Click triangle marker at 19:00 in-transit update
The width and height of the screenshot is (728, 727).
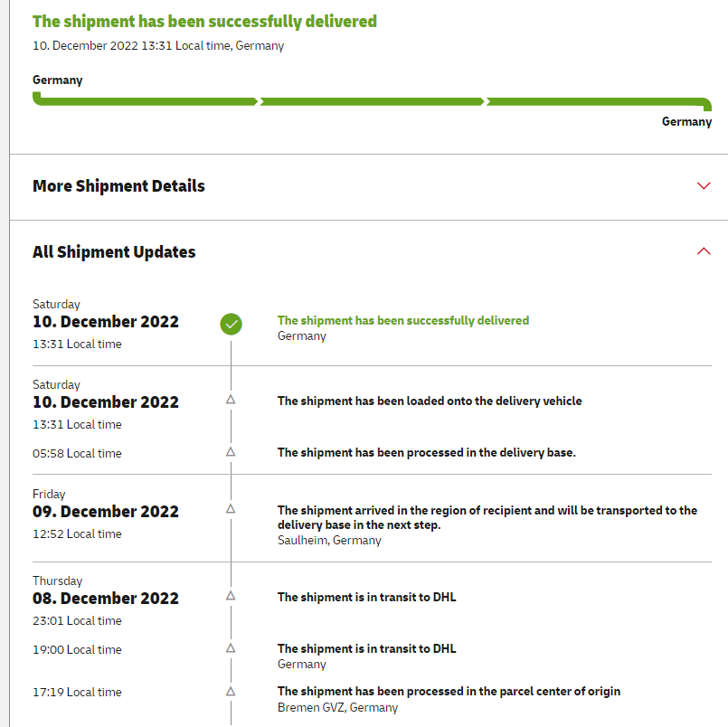[231, 648]
